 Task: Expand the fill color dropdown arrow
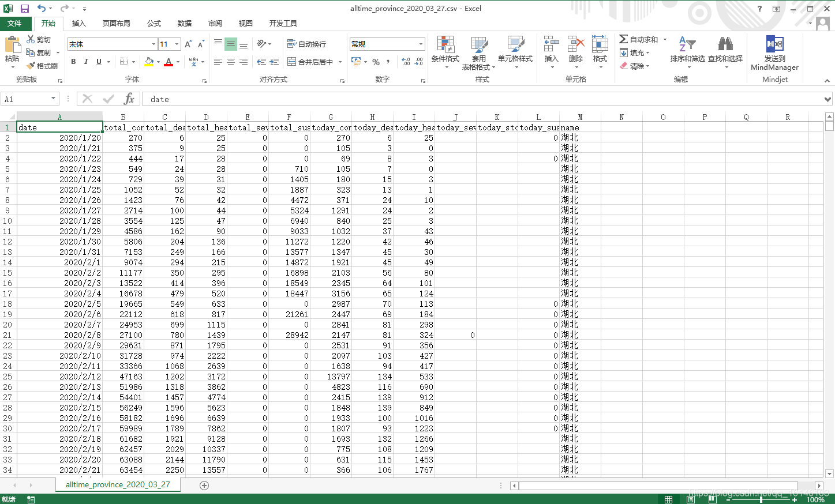point(158,62)
